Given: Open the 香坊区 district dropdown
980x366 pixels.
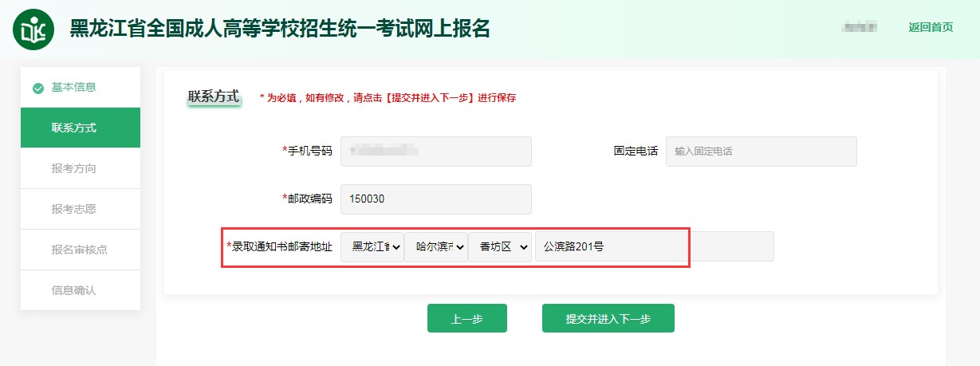Looking at the screenshot, I should pos(500,247).
